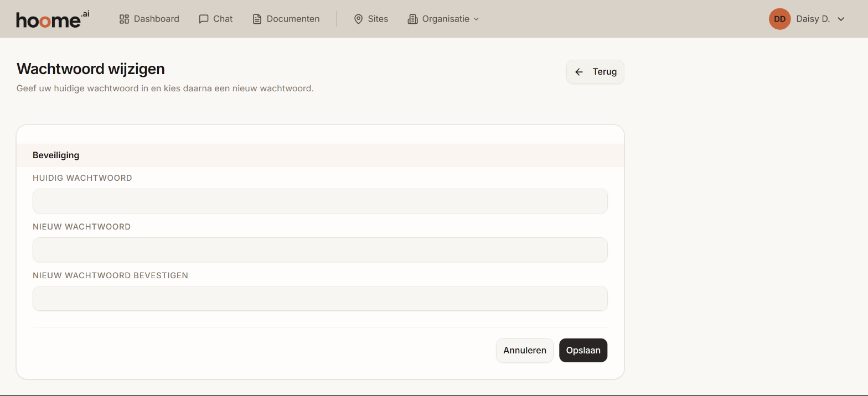Screen dimensions: 868x396
Task: Click the back arrow icon beside Terug
Action: (x=579, y=72)
